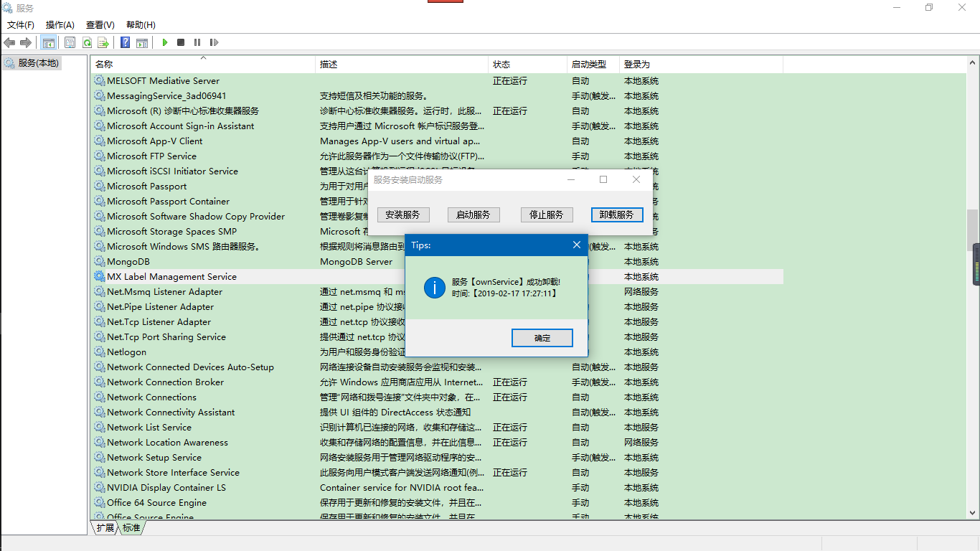Restart the service with the restart icon
Screen dimensions: 980x551
point(213,42)
